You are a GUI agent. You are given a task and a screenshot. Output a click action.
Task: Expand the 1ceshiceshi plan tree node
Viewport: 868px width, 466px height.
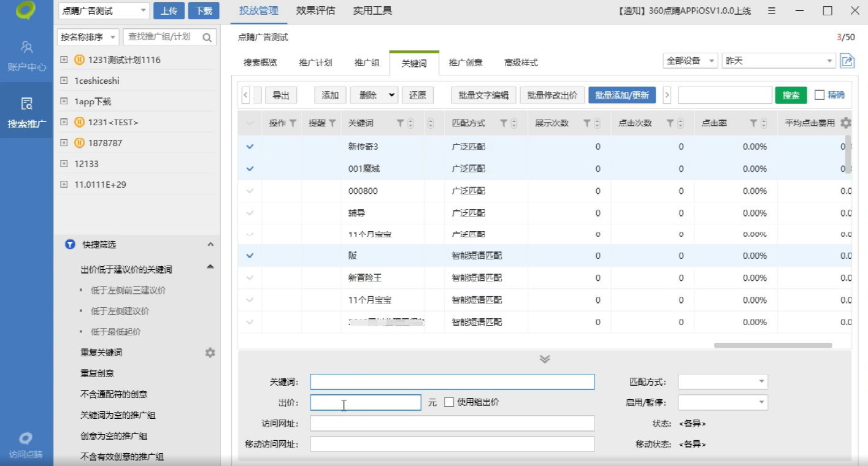click(64, 80)
